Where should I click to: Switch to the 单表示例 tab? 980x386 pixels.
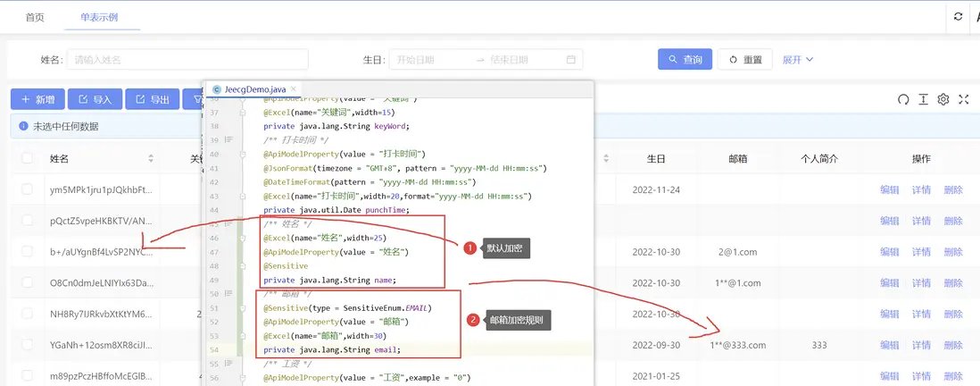tap(99, 17)
